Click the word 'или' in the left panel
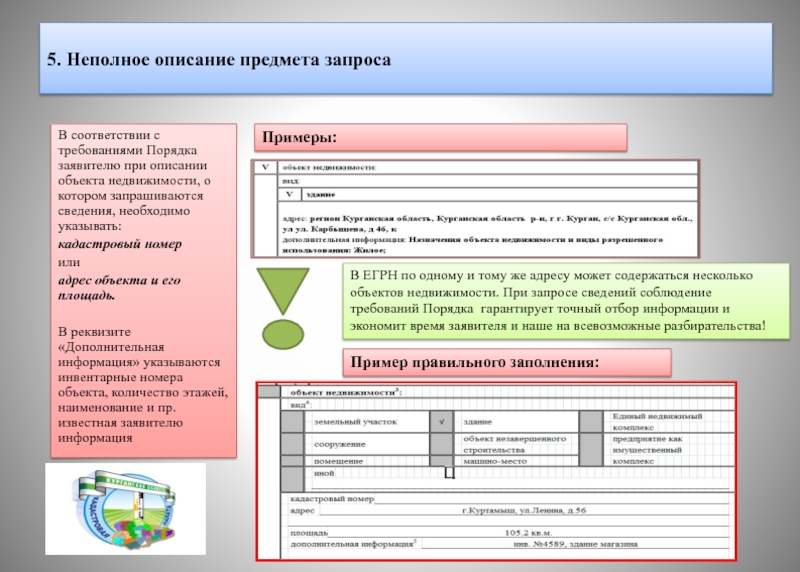800x572 pixels. pos(69,262)
